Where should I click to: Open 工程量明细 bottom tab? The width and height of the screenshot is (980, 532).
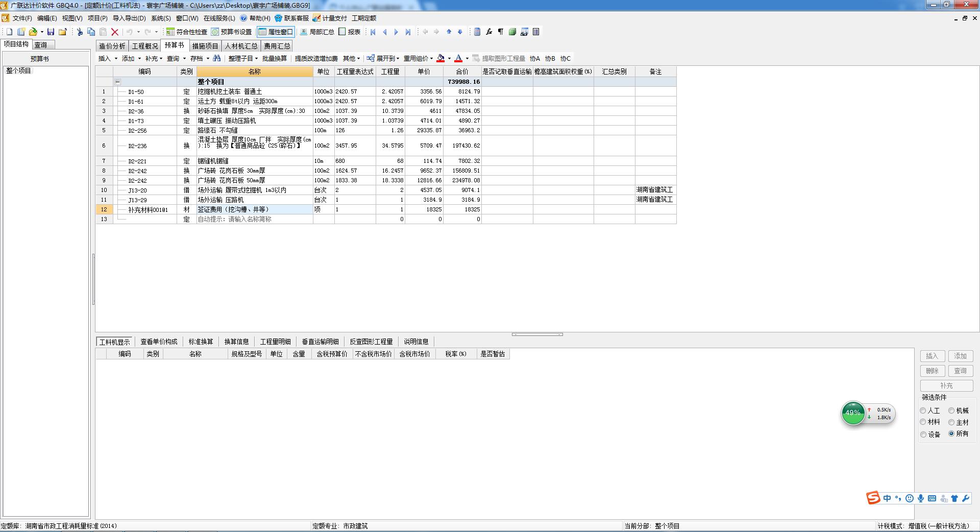point(275,342)
